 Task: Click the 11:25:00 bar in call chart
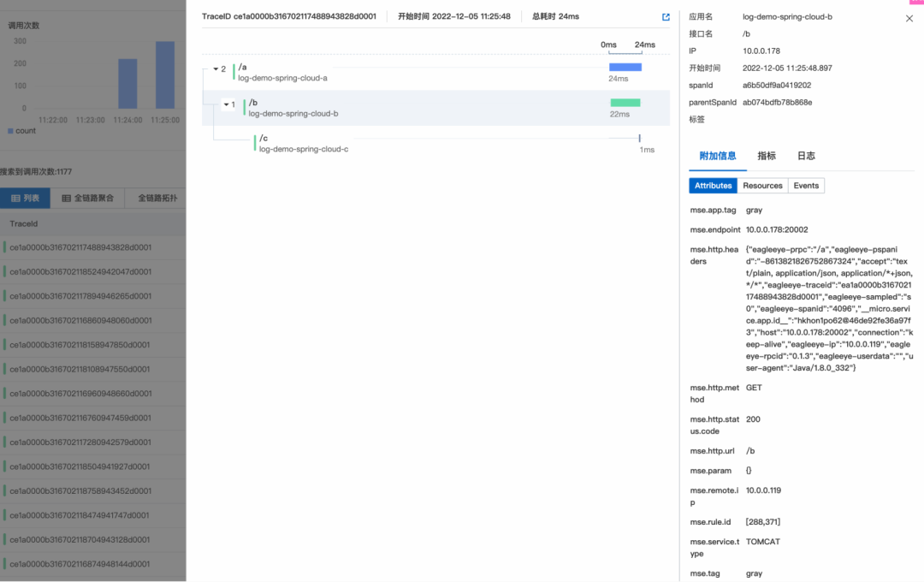165,74
